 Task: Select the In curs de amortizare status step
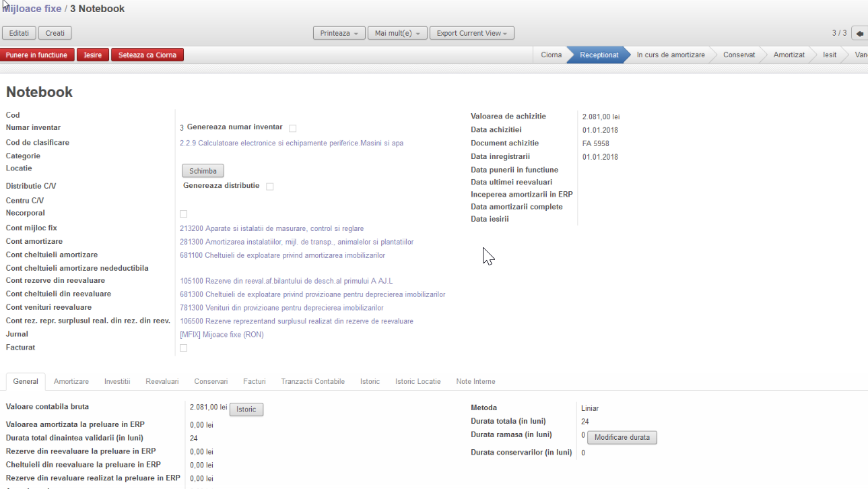(671, 55)
